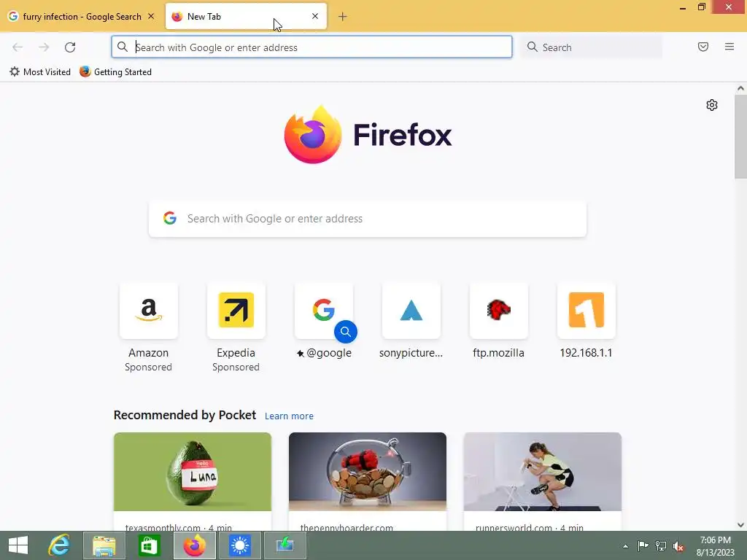The image size is (747, 560).
Task: Click the page vertical scrollbar thumb
Action: pyautogui.click(x=740, y=136)
